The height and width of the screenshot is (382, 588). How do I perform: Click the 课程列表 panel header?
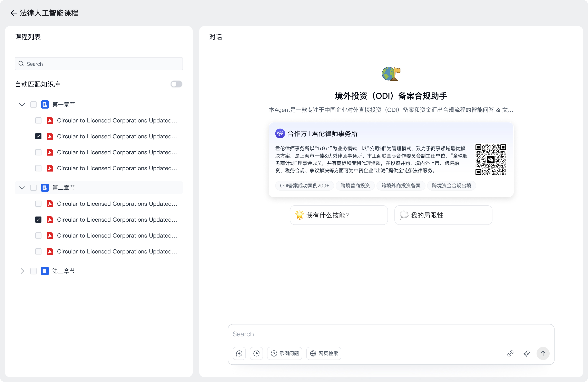(x=28, y=37)
